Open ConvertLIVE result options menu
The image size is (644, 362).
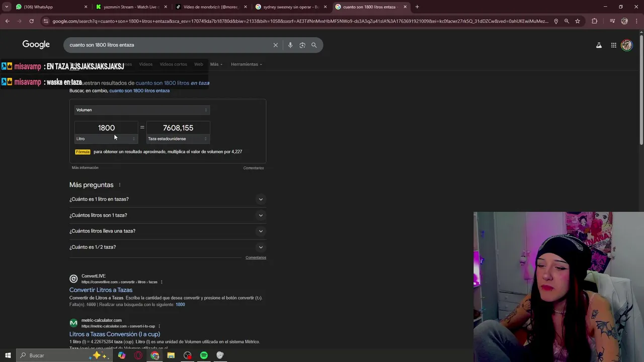tap(162, 282)
